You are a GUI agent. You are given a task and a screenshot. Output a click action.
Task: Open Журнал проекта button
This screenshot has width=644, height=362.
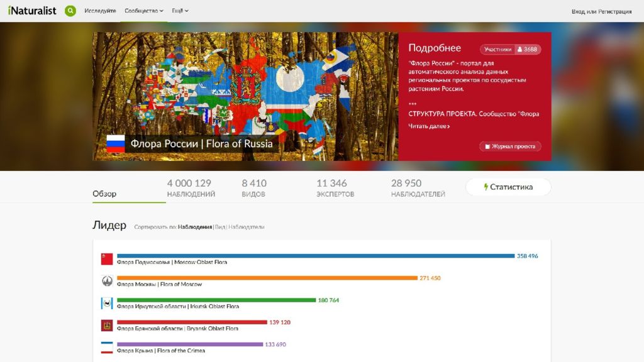(510, 146)
